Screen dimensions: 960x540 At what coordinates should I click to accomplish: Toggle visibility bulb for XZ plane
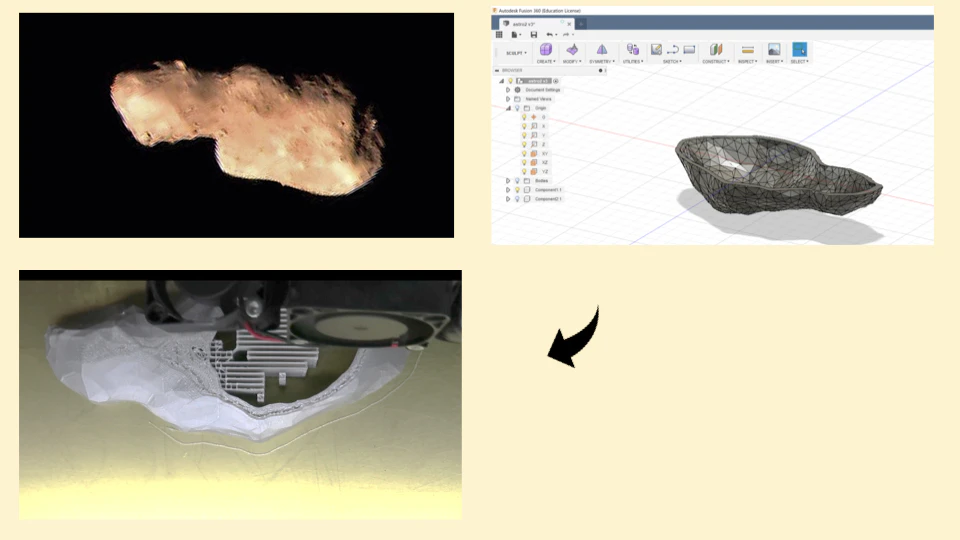[524, 163]
